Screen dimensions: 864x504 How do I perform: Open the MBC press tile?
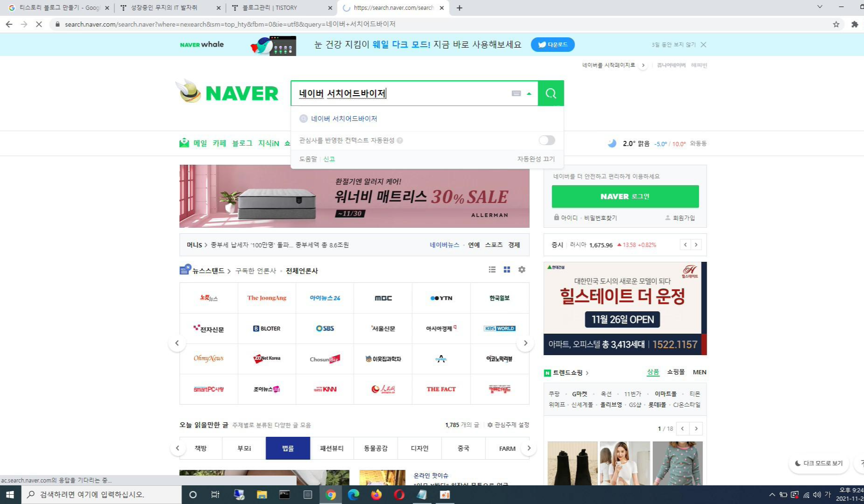[383, 298]
